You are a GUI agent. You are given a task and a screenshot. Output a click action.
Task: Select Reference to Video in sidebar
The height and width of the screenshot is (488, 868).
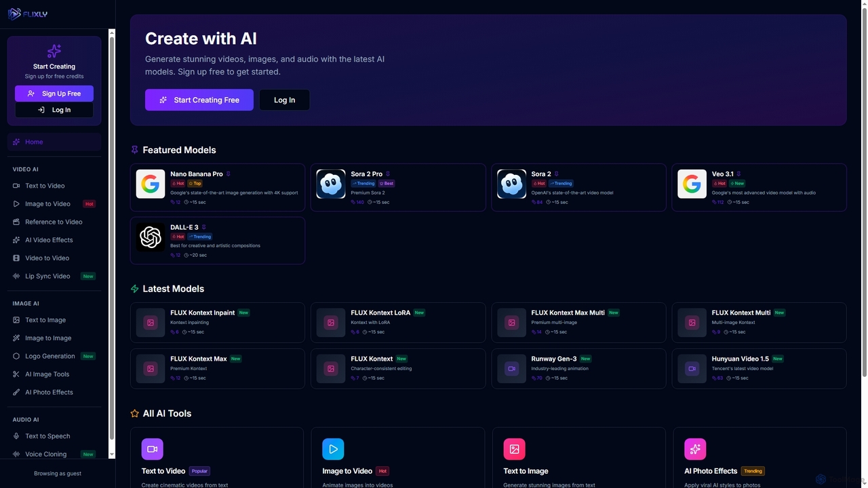54,222
